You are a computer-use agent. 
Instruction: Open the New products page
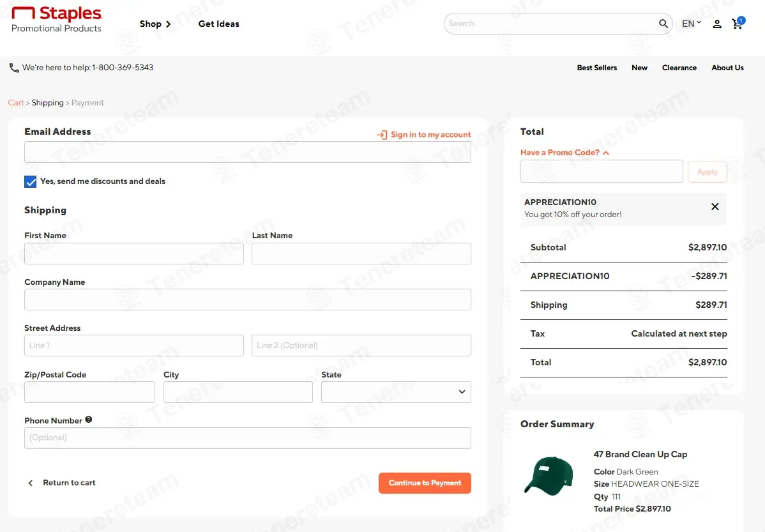639,68
